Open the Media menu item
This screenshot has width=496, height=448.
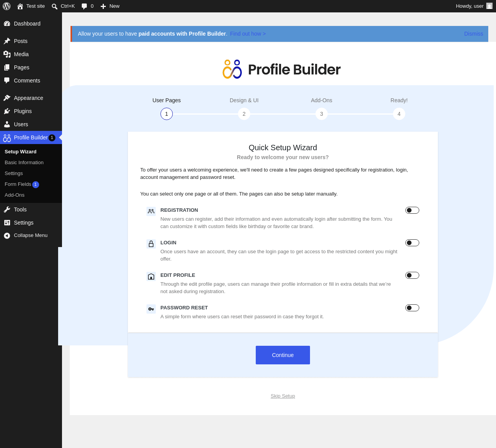(x=31, y=54)
